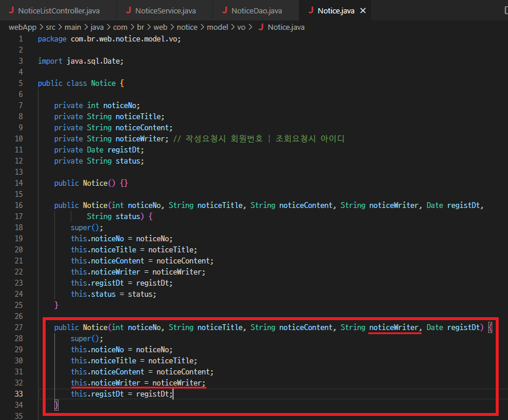Click Java icon on Notice.java tab
Screen dimensions: 508x420
tap(311, 11)
